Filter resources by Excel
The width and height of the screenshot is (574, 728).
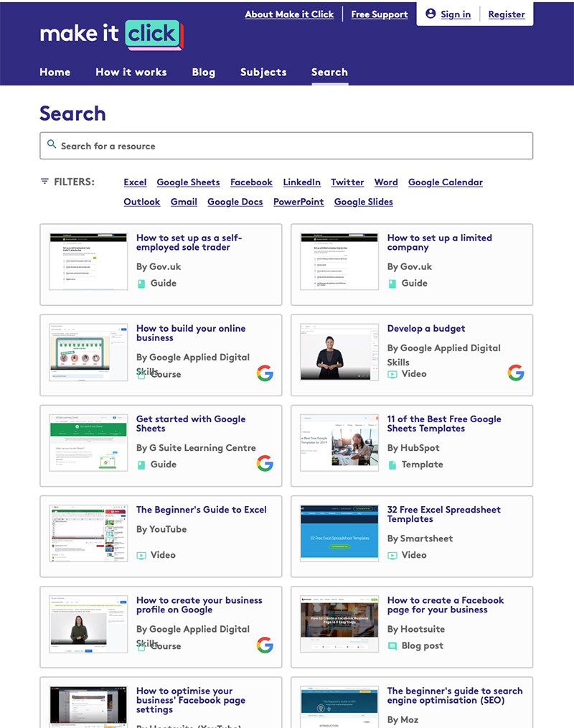click(x=135, y=182)
